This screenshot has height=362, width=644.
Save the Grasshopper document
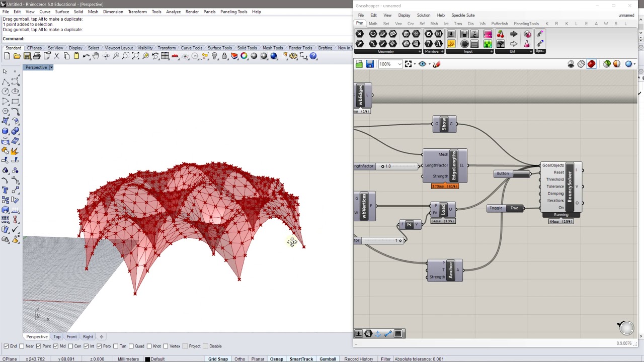[370, 64]
